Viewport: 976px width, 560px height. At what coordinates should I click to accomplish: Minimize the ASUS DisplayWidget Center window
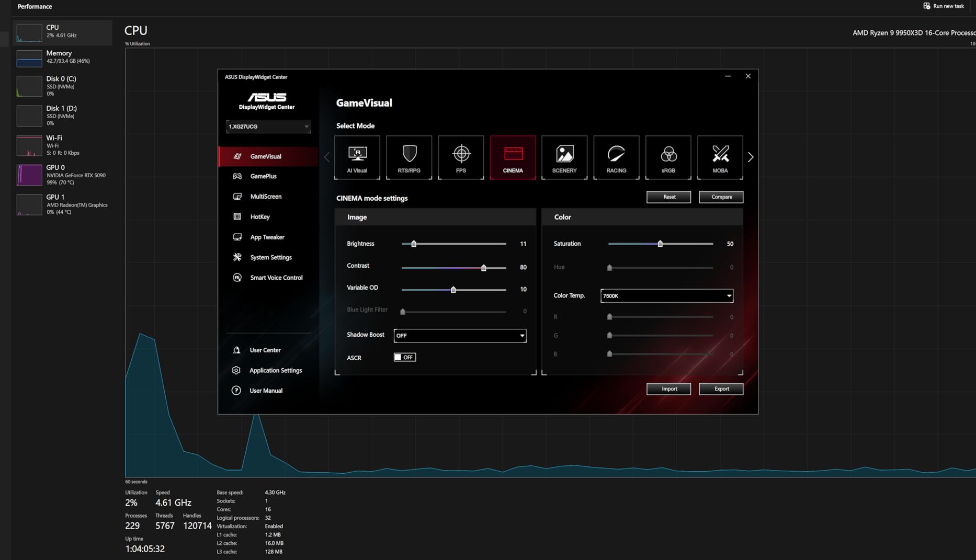(x=728, y=76)
